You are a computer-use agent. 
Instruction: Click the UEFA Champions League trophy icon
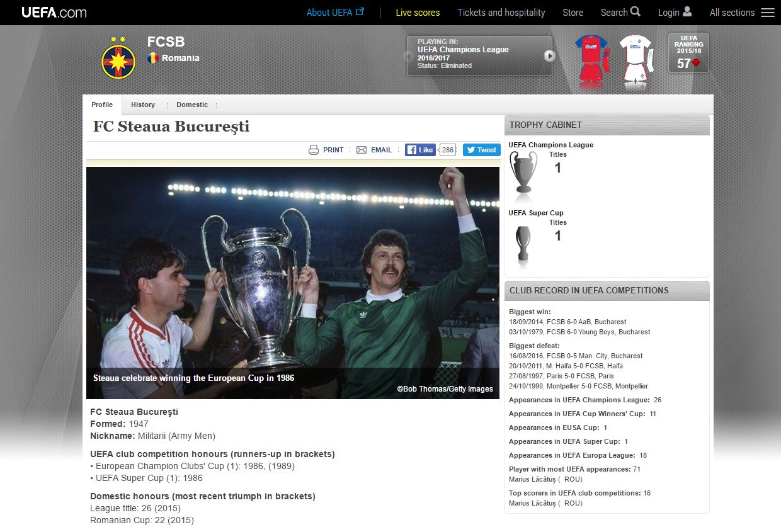point(523,171)
